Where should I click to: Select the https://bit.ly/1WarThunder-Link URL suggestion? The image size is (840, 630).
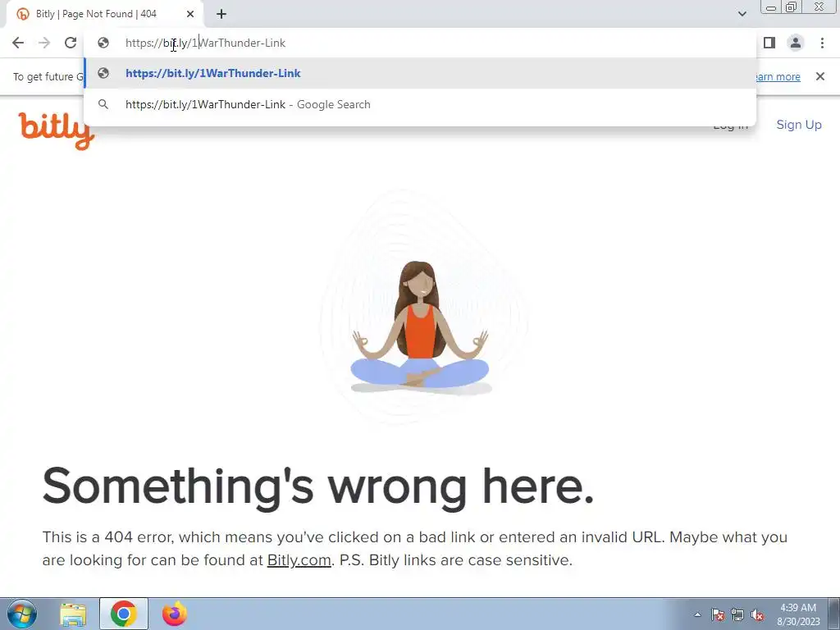coord(420,73)
